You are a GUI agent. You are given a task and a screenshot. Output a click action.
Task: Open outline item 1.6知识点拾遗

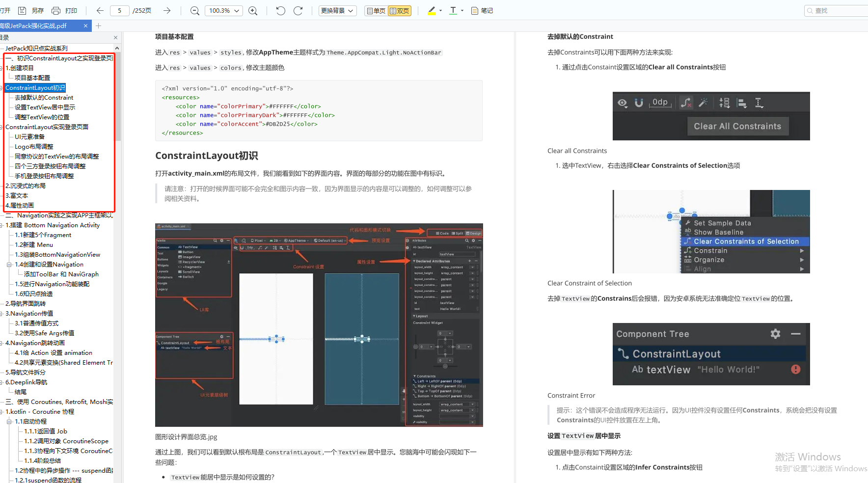pos(34,294)
